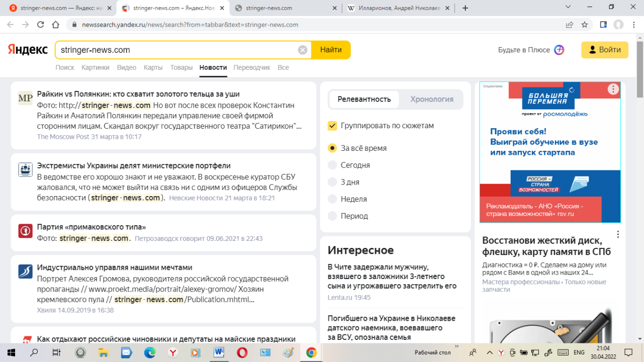Open the ENG input language selector

[579, 352]
